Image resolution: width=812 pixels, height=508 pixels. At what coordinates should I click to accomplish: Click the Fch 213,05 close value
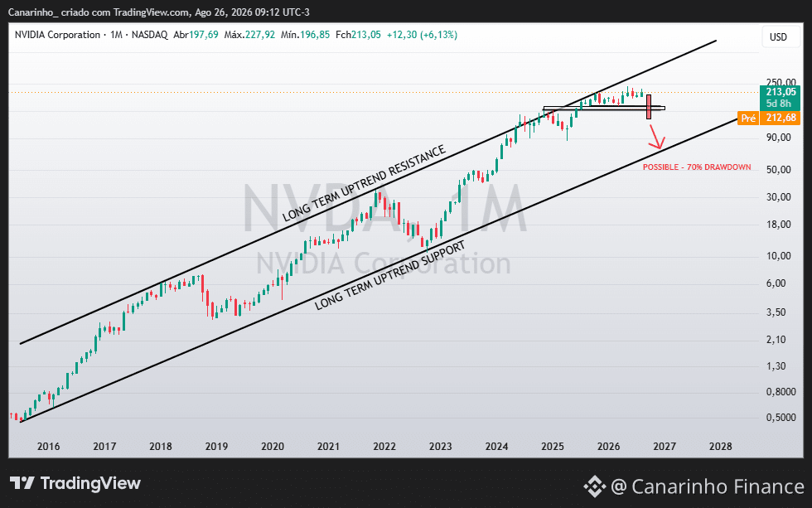coord(358,35)
